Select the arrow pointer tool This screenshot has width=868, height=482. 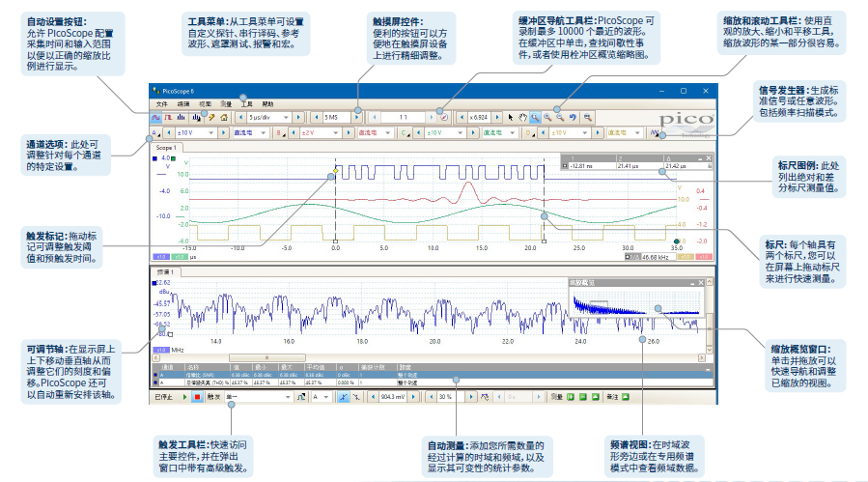(x=512, y=117)
